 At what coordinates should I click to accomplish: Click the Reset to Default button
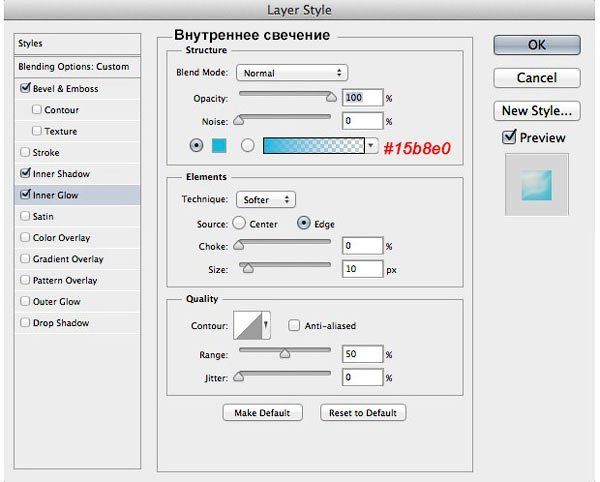click(x=363, y=413)
